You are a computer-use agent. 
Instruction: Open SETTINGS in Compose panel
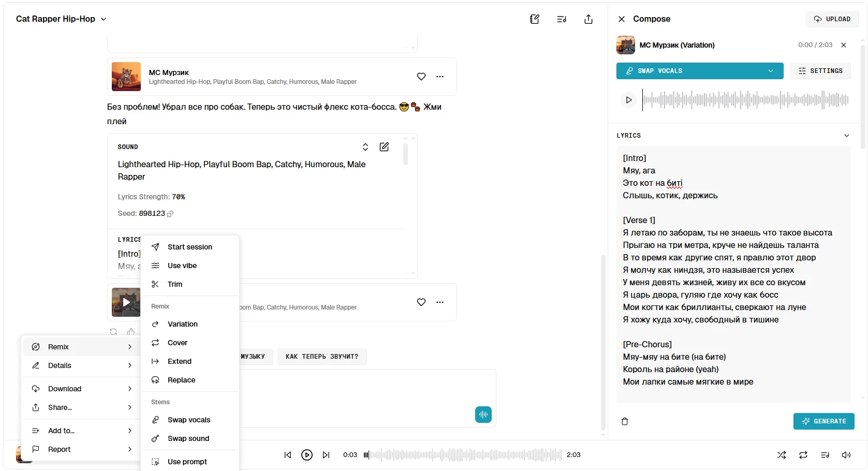[x=820, y=71]
